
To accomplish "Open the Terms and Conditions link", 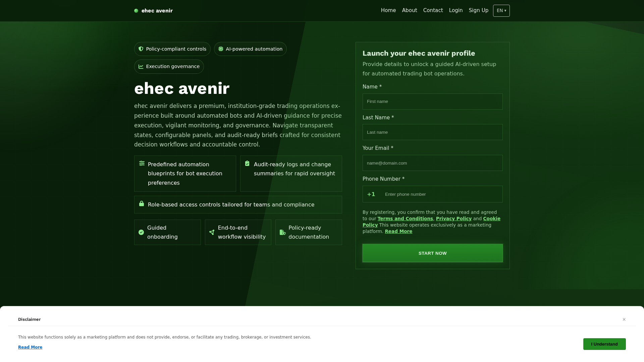I will (405, 219).
